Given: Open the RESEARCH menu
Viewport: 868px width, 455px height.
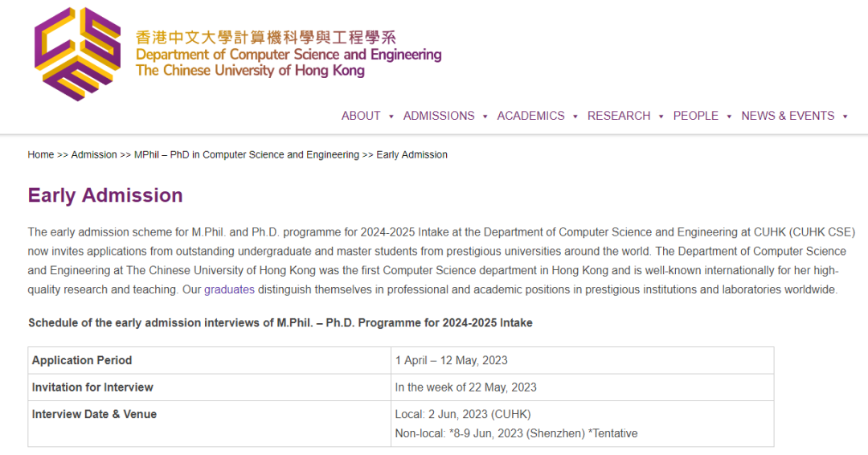Looking at the screenshot, I should click(618, 116).
